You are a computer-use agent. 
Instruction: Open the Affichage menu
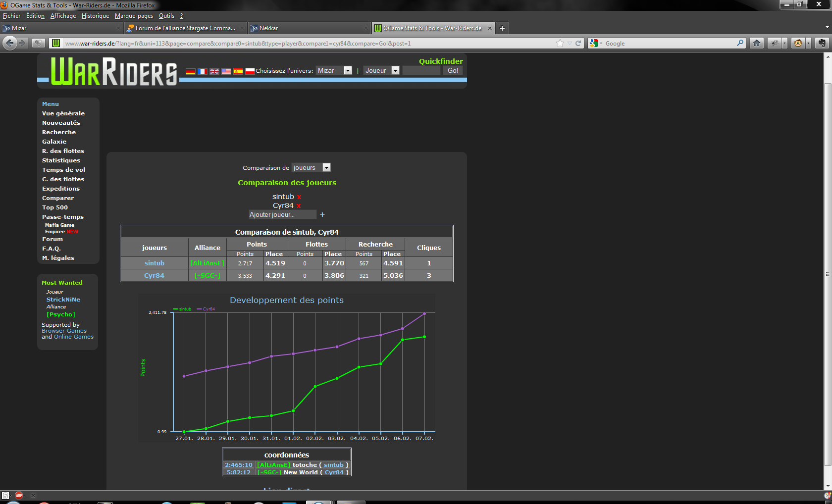point(63,16)
